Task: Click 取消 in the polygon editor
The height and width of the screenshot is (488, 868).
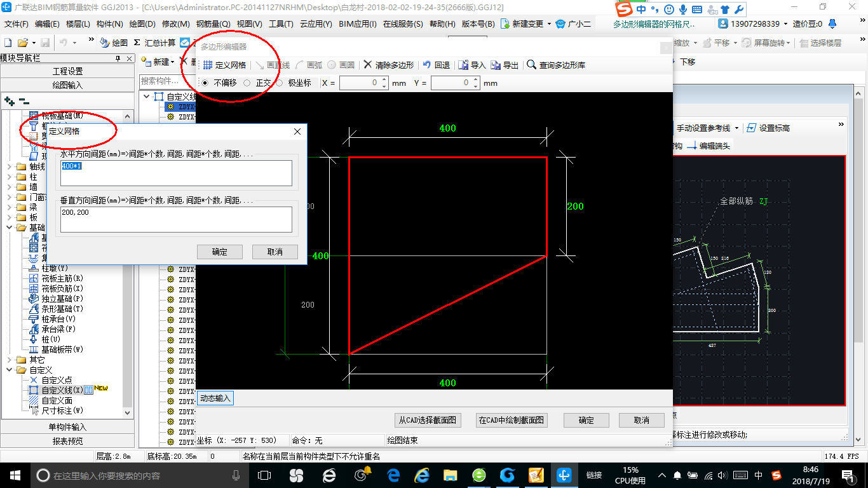Action: pyautogui.click(x=642, y=420)
